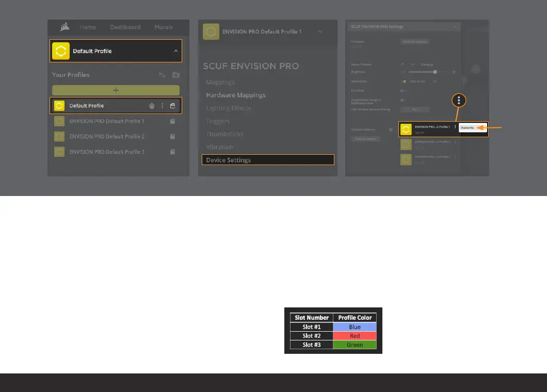Close the SCUF ENVISION PRO Settings panel
This screenshot has height=392, width=547.
pyautogui.click(x=455, y=26)
